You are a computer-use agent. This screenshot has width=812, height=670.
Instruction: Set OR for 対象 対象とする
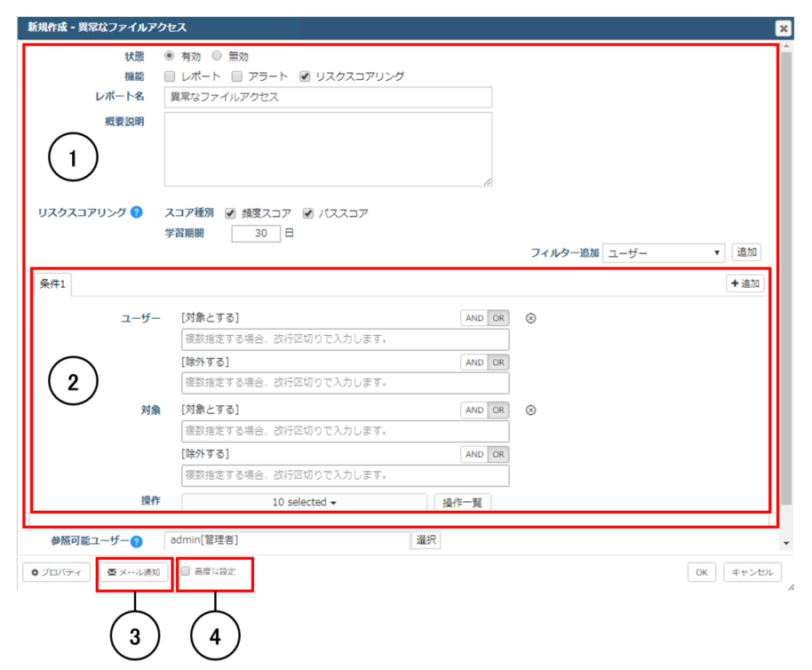click(x=498, y=410)
